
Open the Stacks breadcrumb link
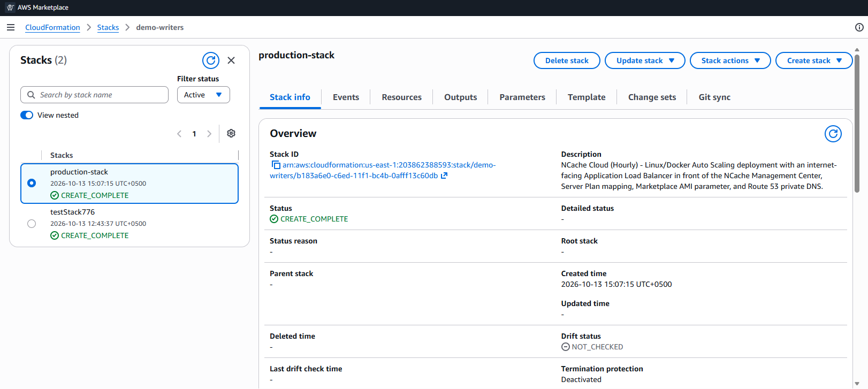point(108,27)
